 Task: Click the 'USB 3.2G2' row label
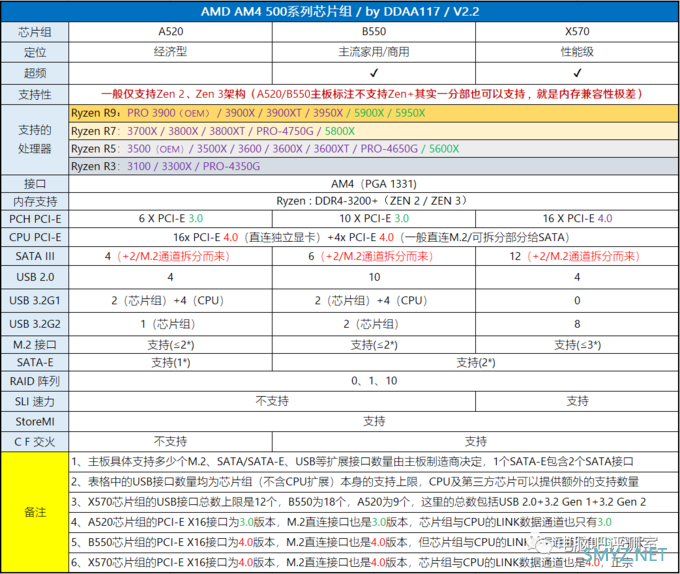(35, 324)
